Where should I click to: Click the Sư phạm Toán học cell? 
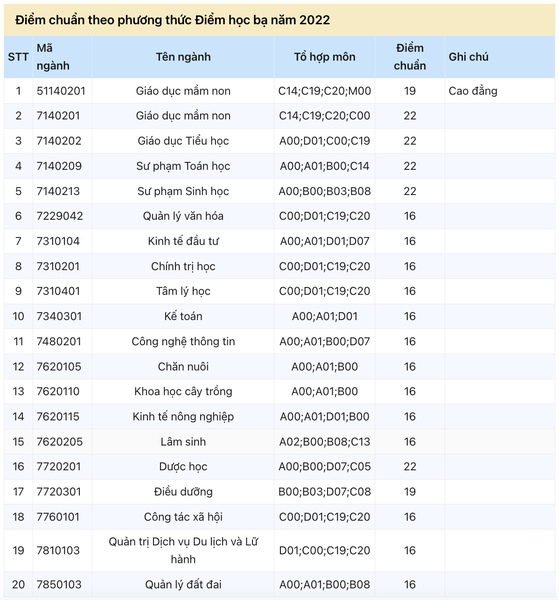(x=183, y=166)
